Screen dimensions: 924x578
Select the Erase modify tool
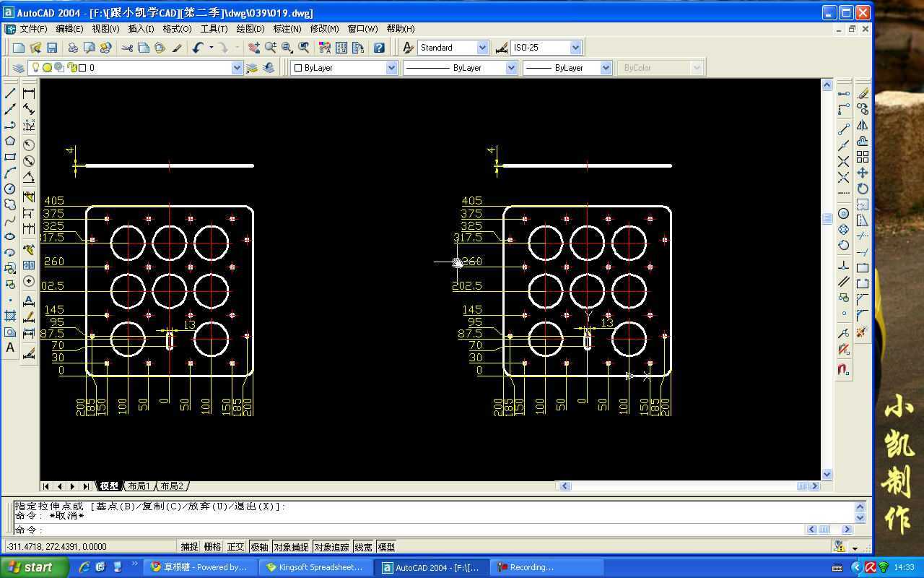click(x=863, y=93)
